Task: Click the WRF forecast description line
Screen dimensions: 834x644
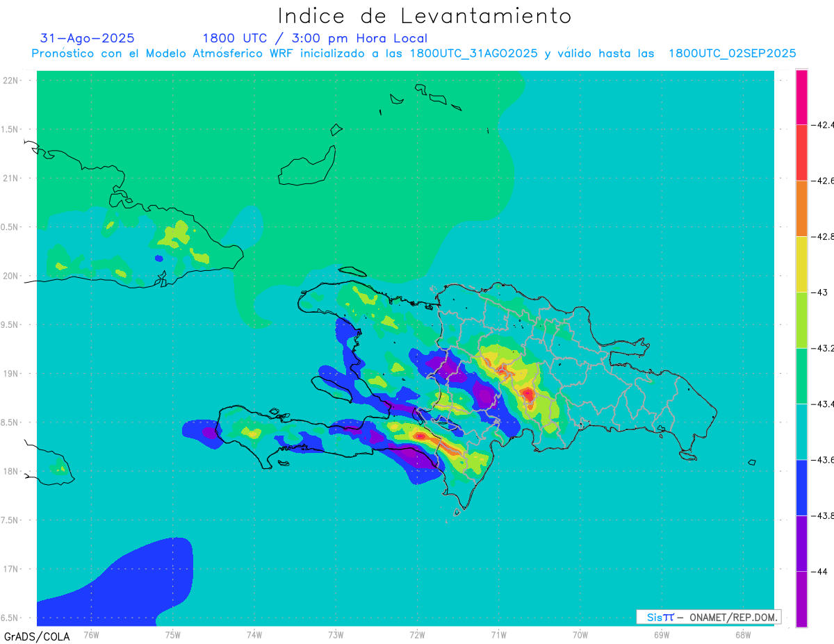Action: [x=414, y=53]
